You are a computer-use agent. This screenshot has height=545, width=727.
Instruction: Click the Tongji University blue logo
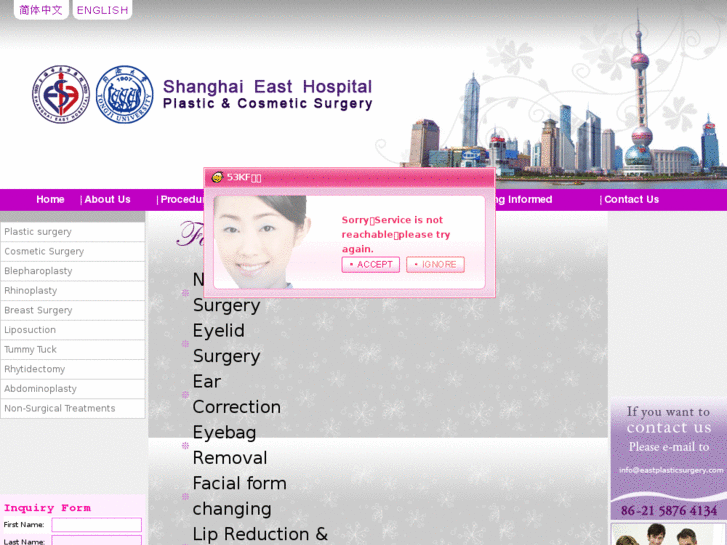[x=124, y=95]
